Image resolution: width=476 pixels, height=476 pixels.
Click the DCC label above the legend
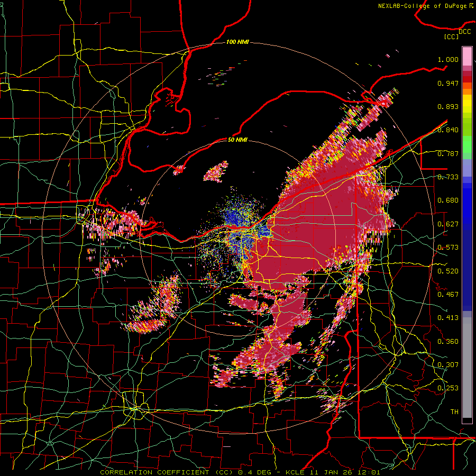464,32
